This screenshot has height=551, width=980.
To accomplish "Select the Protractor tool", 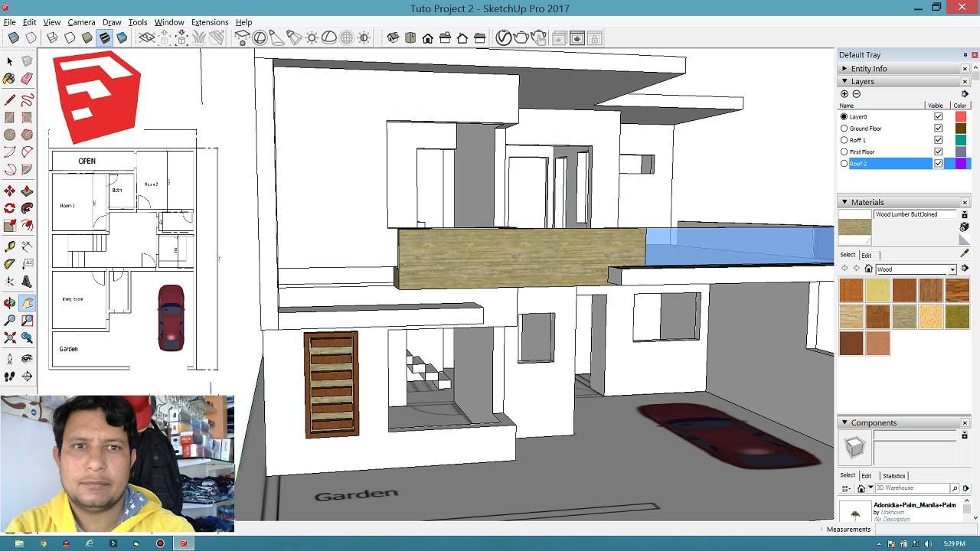I will (9, 264).
